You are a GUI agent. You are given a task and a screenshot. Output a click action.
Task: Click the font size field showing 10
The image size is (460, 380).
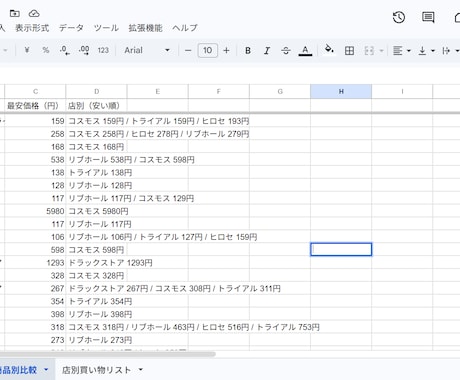point(208,50)
